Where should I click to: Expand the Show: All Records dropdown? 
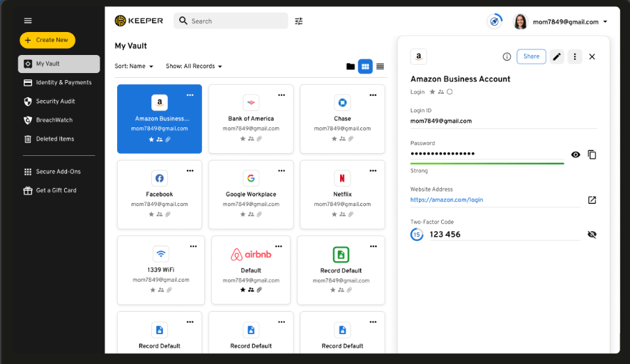pyautogui.click(x=194, y=66)
